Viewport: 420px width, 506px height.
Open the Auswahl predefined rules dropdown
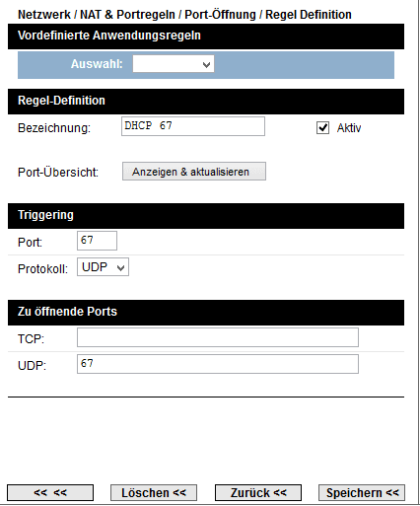(x=174, y=64)
